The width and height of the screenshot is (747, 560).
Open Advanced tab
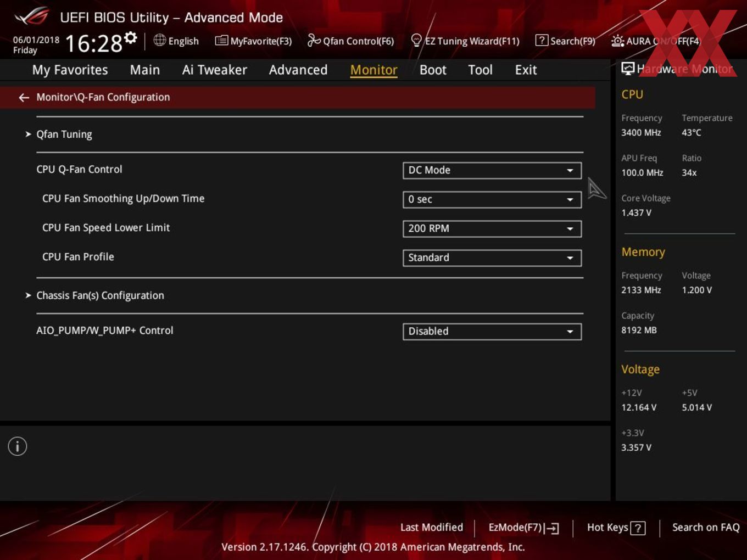(x=298, y=70)
